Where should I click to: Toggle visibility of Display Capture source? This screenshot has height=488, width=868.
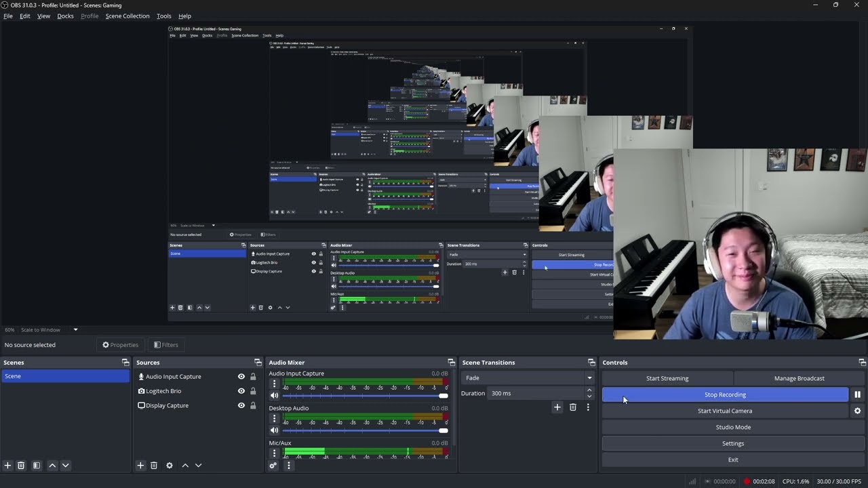pyautogui.click(x=241, y=405)
